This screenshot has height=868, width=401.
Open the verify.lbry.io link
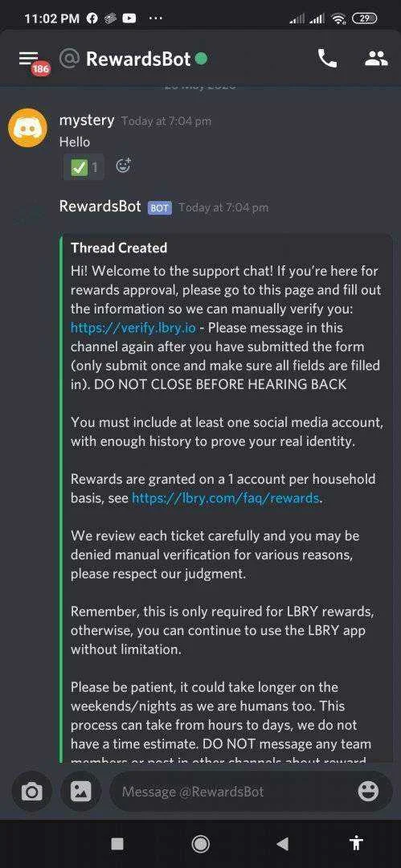pyautogui.click(x=133, y=328)
